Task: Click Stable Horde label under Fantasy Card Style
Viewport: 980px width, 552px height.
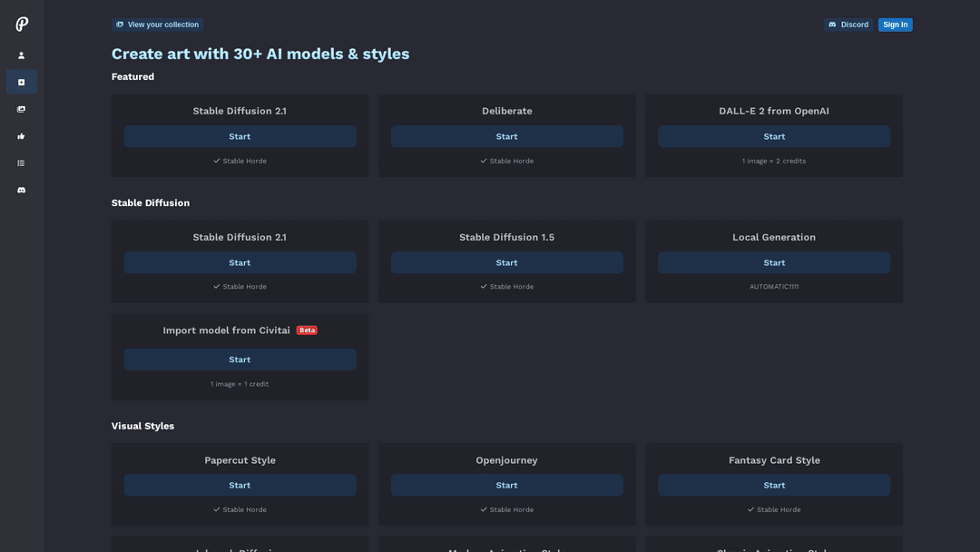Action: [x=774, y=509]
